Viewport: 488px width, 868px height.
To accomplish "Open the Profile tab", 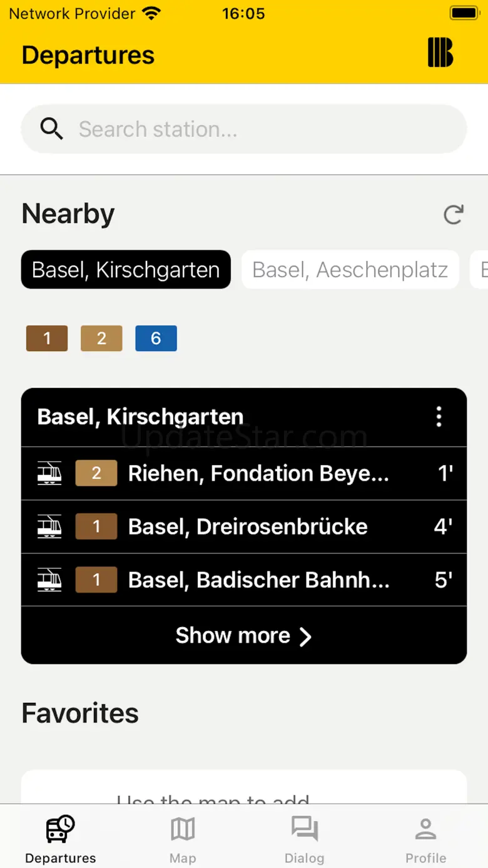I will tap(425, 839).
